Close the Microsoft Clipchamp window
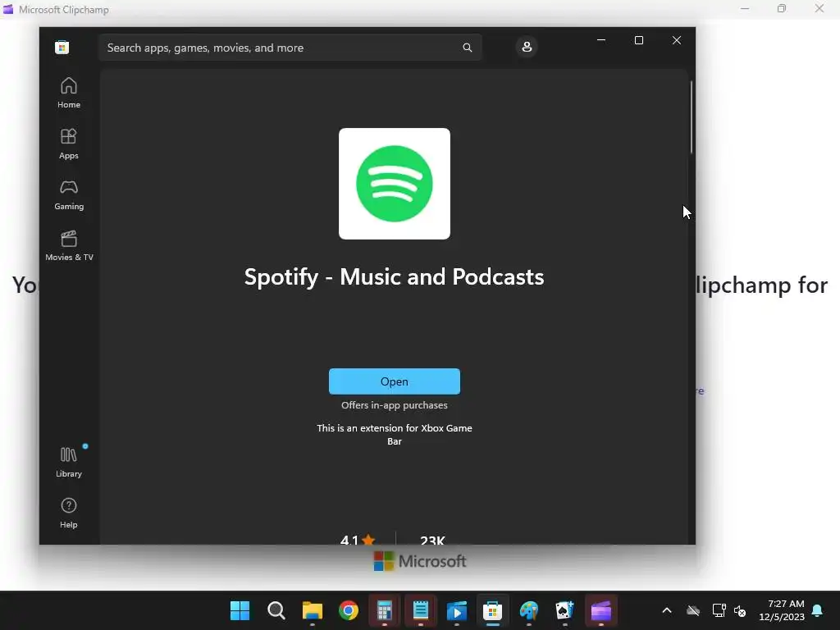The height and width of the screenshot is (630, 840). click(819, 8)
